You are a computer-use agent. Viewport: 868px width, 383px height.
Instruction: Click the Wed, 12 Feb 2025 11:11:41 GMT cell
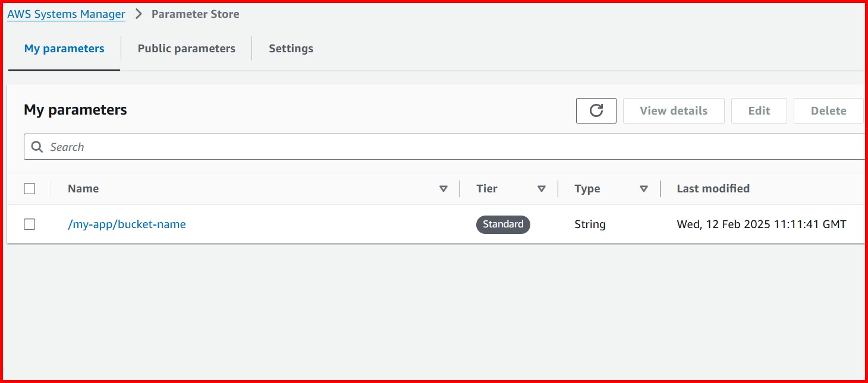click(761, 224)
